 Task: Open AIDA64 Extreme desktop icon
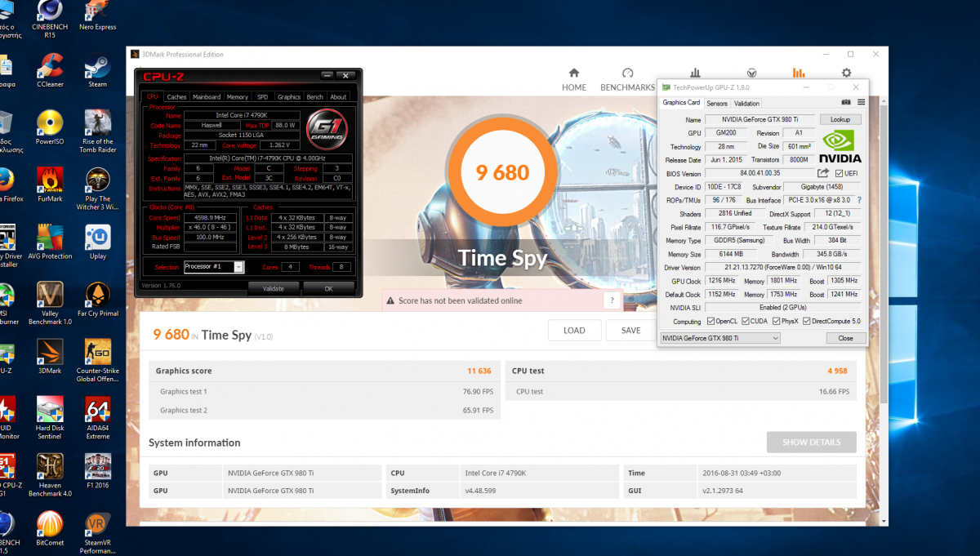pos(98,418)
